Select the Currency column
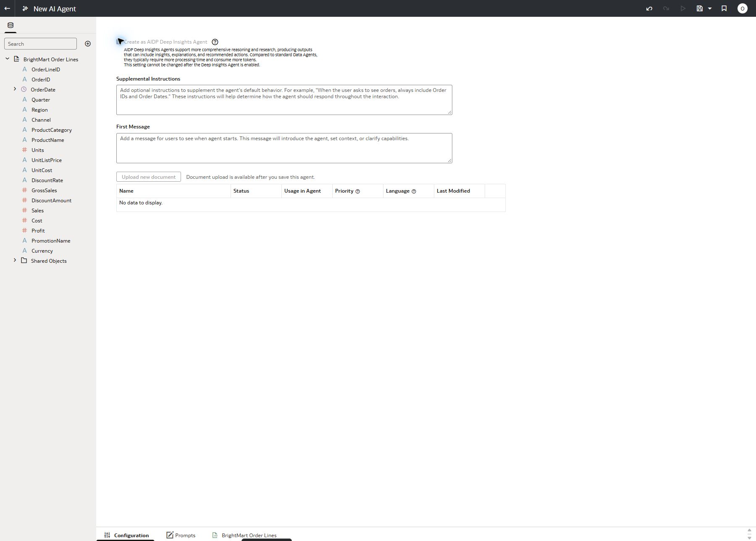This screenshot has height=541, width=756. [42, 251]
